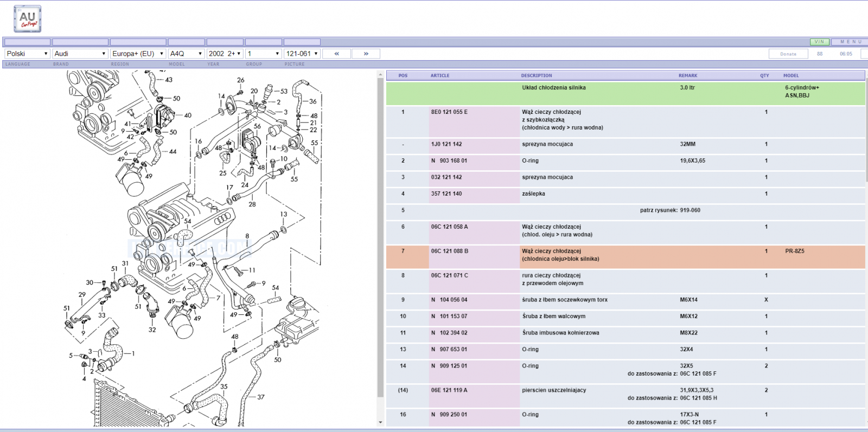
Task: Click the Donate button
Action: [788, 54]
